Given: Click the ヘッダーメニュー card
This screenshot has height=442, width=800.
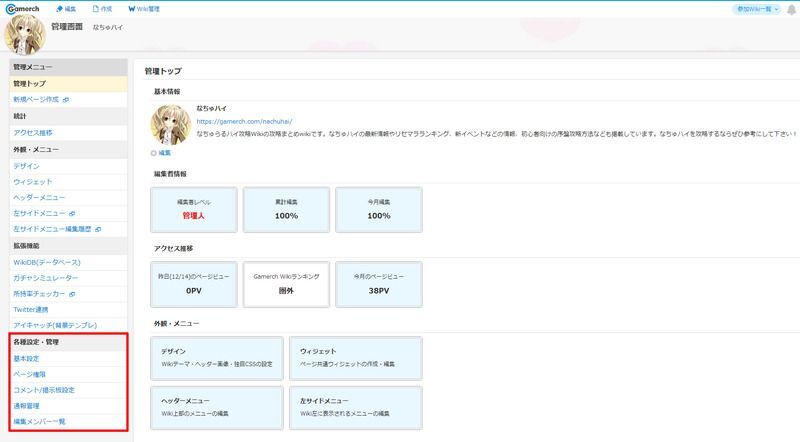Looking at the screenshot, I should pyautogui.click(x=216, y=408).
